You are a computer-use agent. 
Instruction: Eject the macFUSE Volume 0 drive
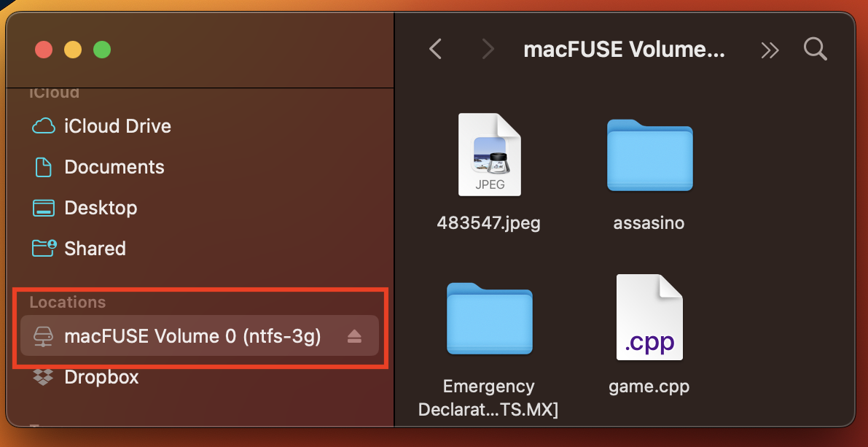pos(354,336)
